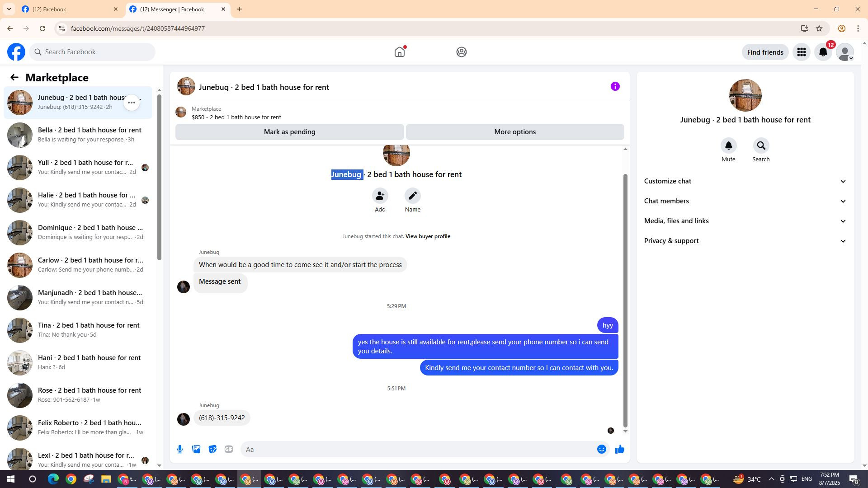Viewport: 868px width, 488px height.
Task: Open a new Chrome tab
Action: click(x=240, y=9)
